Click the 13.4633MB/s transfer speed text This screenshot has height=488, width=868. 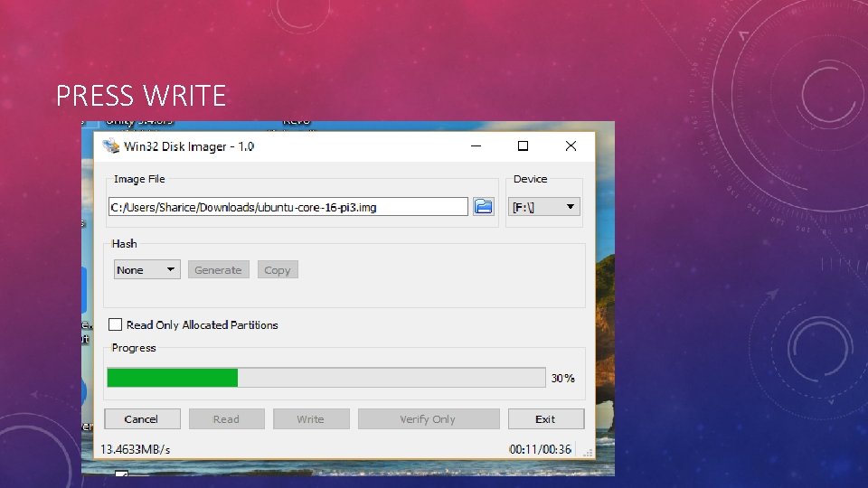tap(135, 449)
